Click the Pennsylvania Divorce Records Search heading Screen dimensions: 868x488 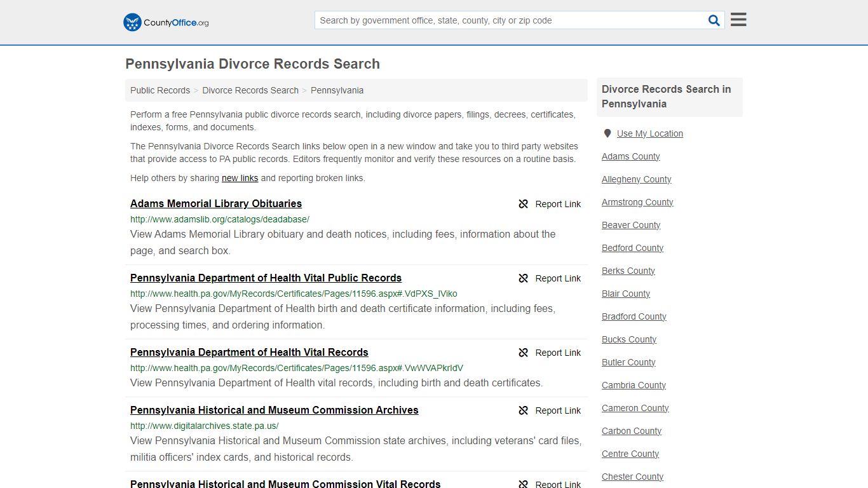click(x=253, y=64)
